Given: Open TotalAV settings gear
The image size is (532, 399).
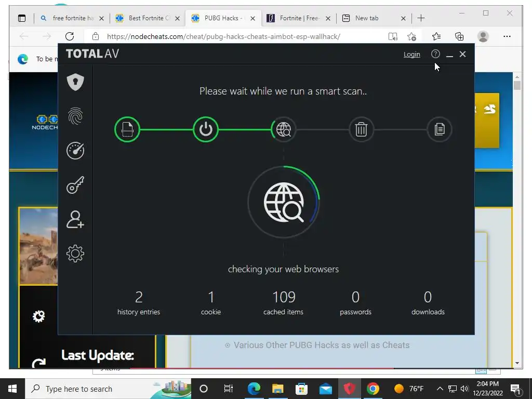Looking at the screenshot, I should tap(75, 254).
